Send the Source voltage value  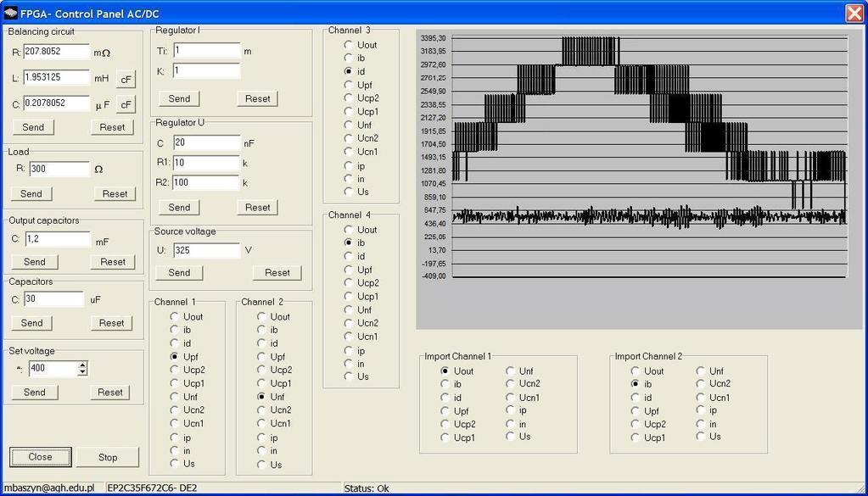pos(179,273)
